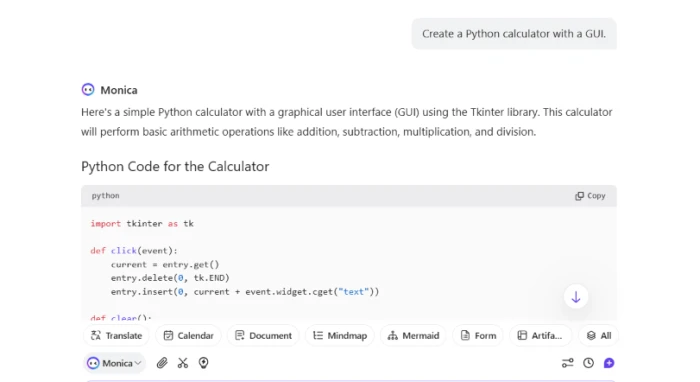Start a new chat with purple bubble icon
700x382 pixels.
click(609, 363)
